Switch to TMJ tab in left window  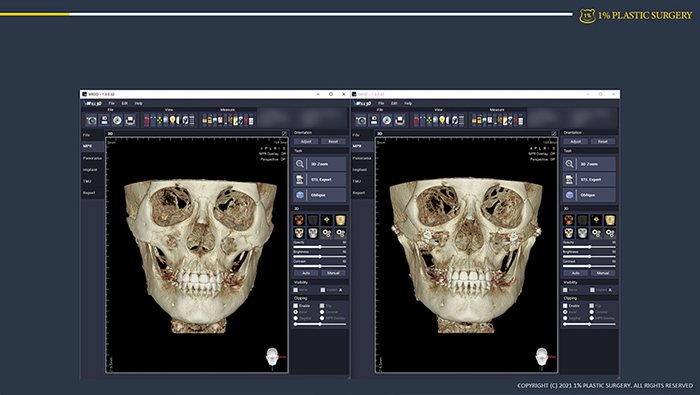[x=92, y=181]
